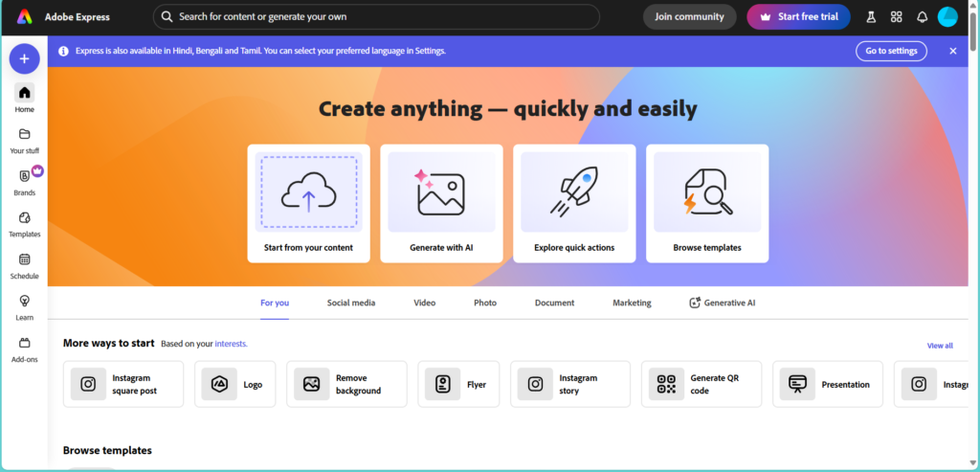Open the apps grid icon
This screenshot has width=980, height=472.
click(896, 17)
